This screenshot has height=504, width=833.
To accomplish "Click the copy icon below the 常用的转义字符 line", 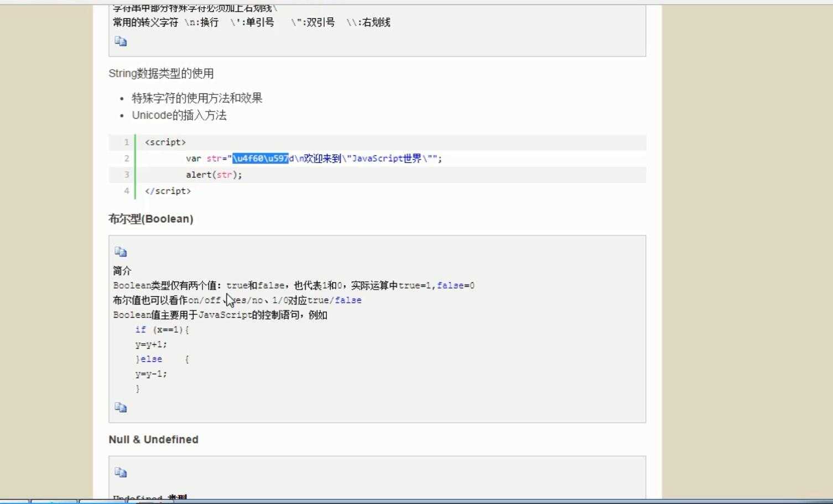I will [121, 41].
